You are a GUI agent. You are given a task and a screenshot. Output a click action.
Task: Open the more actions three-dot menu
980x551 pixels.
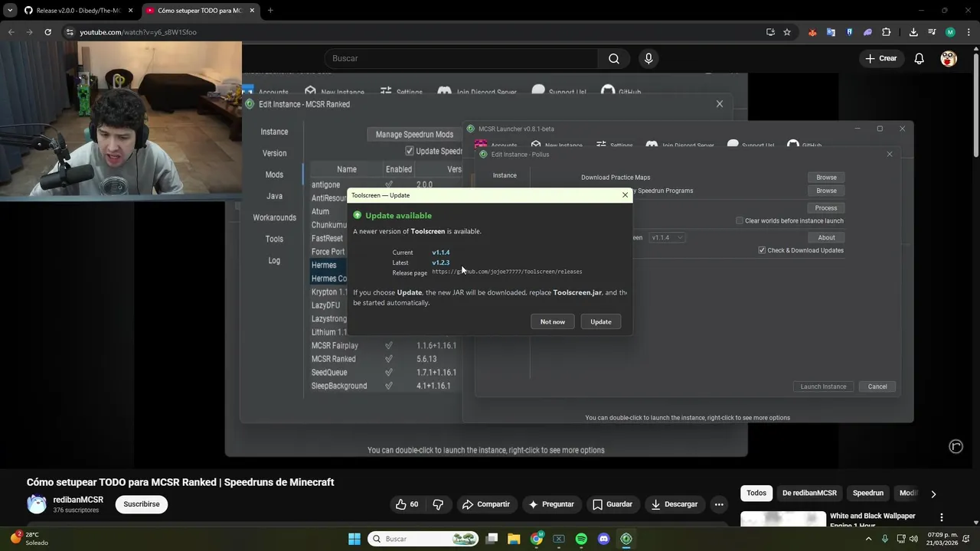719,504
